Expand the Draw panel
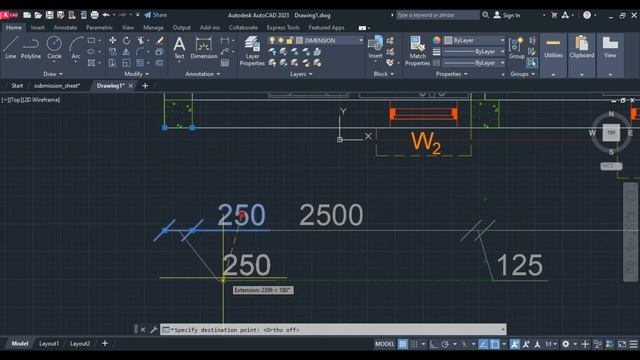 pos(53,74)
